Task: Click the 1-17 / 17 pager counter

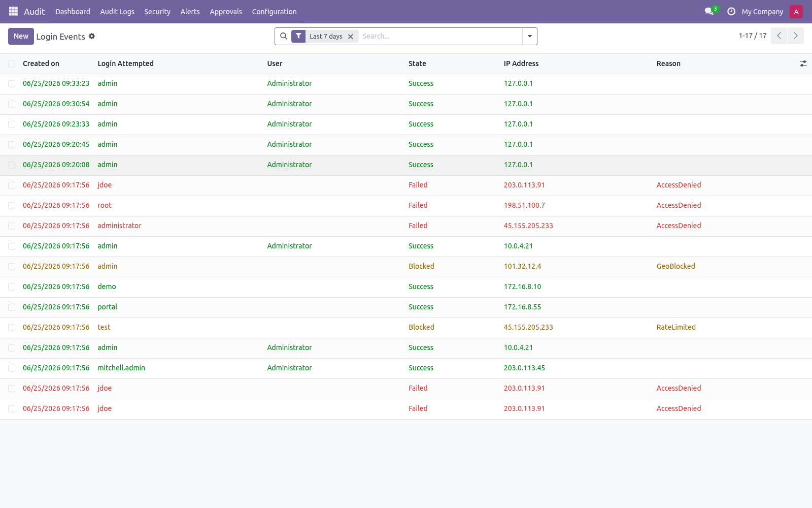Action: pos(753,36)
